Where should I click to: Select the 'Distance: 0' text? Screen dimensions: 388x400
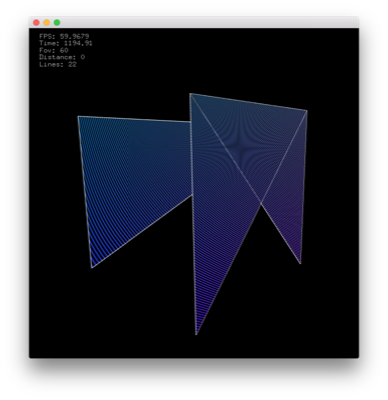[62, 57]
